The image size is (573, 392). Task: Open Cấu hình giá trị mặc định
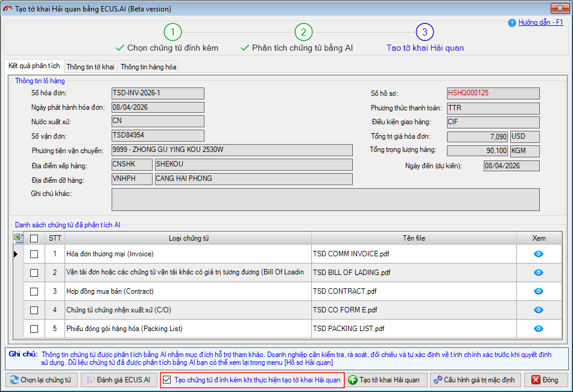coord(473,380)
